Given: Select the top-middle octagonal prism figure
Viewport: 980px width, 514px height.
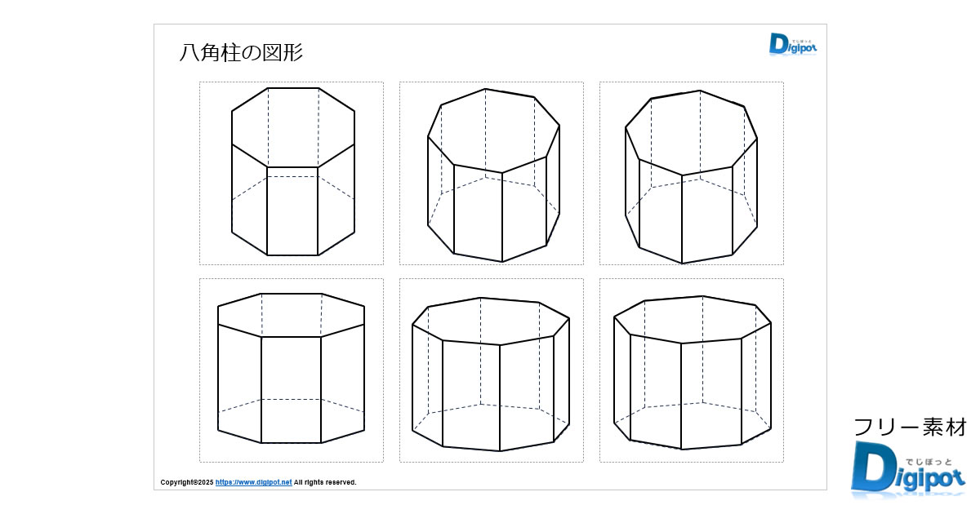Looking at the screenshot, I should (x=493, y=175).
